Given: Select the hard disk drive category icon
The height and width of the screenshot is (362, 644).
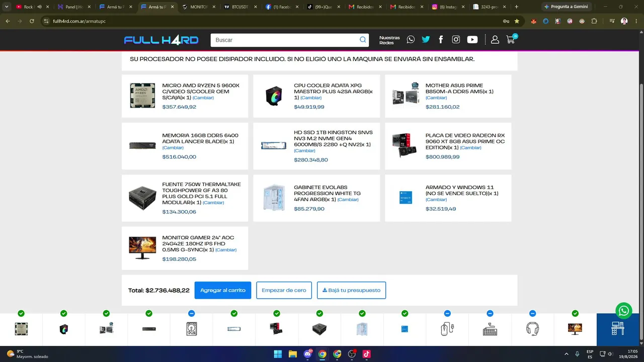Looking at the screenshot, I should [x=191, y=329].
